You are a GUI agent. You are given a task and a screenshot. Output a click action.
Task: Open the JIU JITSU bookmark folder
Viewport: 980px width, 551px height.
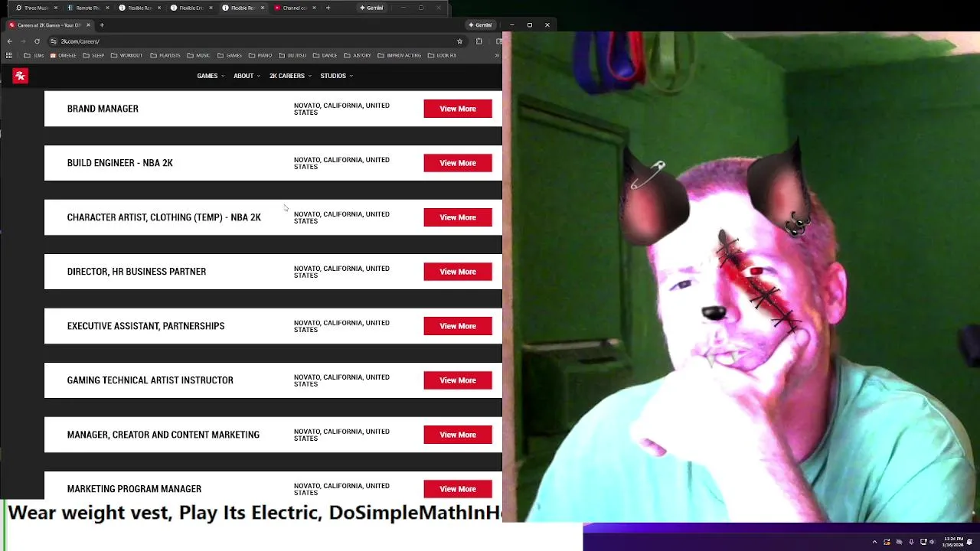tap(292, 55)
